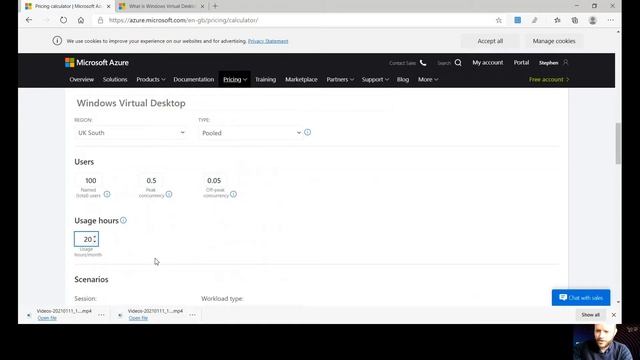Click Show all downloads button
Image resolution: width=640 pixels, height=360 pixels.
[x=591, y=315]
